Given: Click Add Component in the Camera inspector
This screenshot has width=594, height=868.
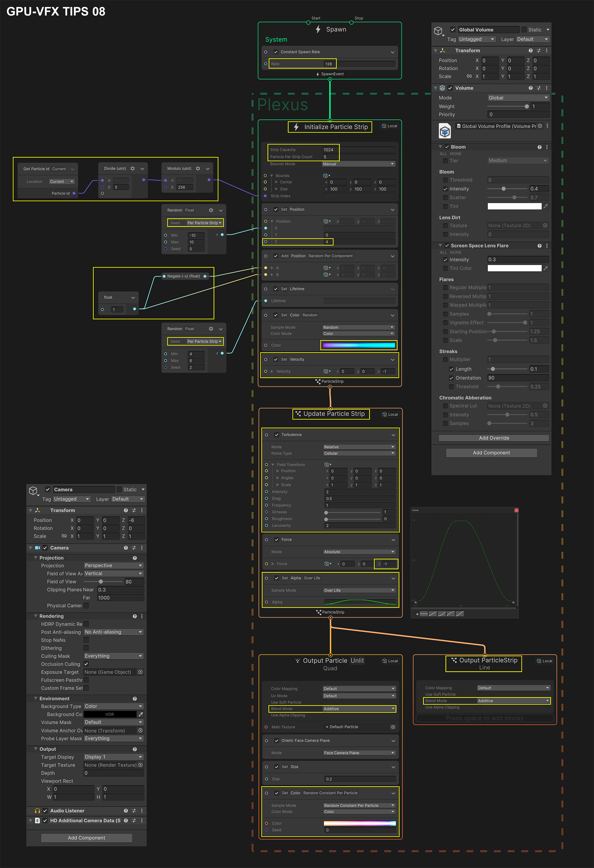Looking at the screenshot, I should click(x=87, y=838).
